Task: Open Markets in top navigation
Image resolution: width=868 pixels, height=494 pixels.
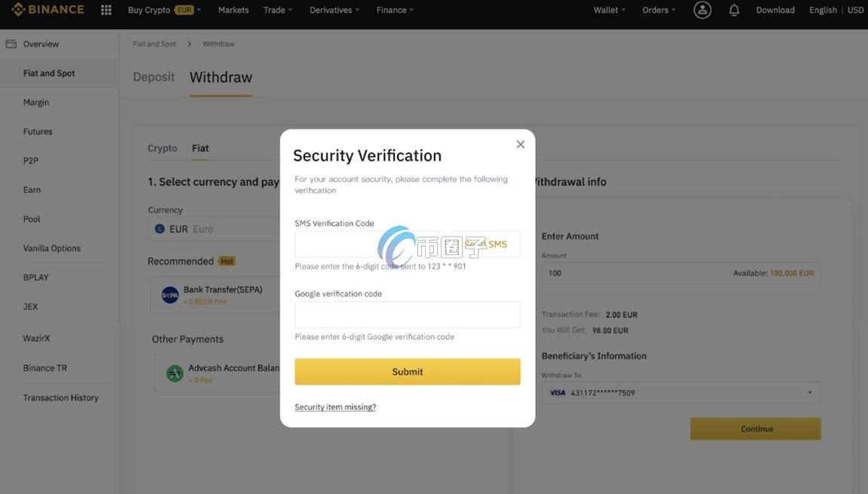Action: tap(233, 10)
